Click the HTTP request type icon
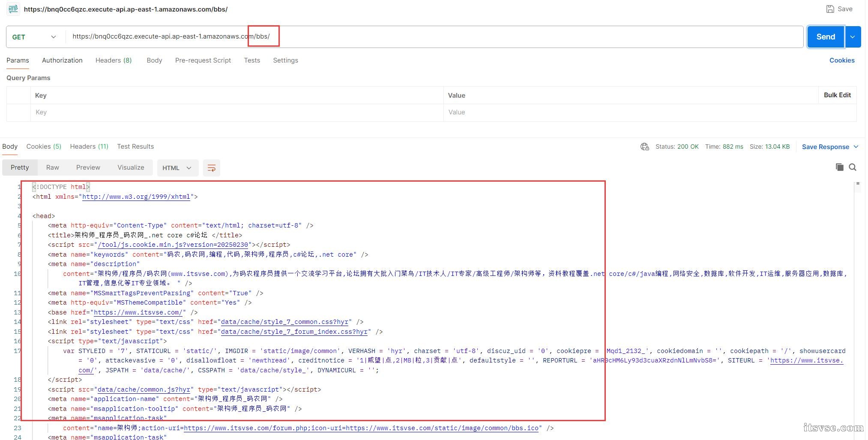This screenshot has height=440, width=868. click(13, 9)
